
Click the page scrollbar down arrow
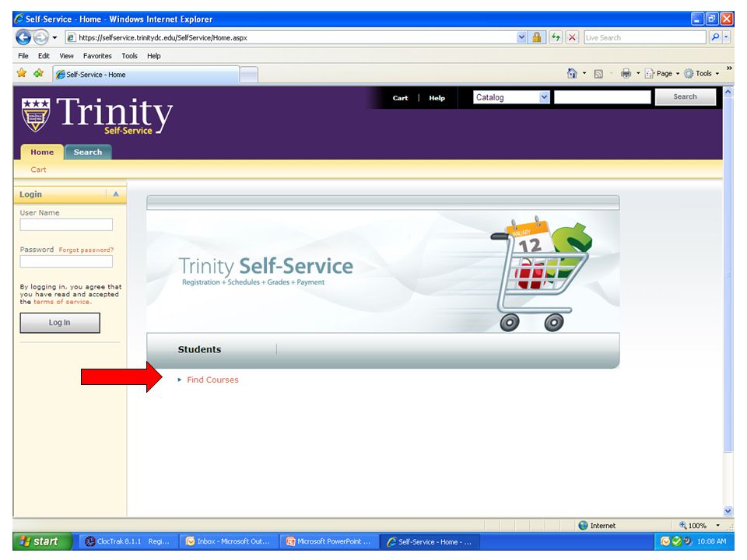[728, 511]
